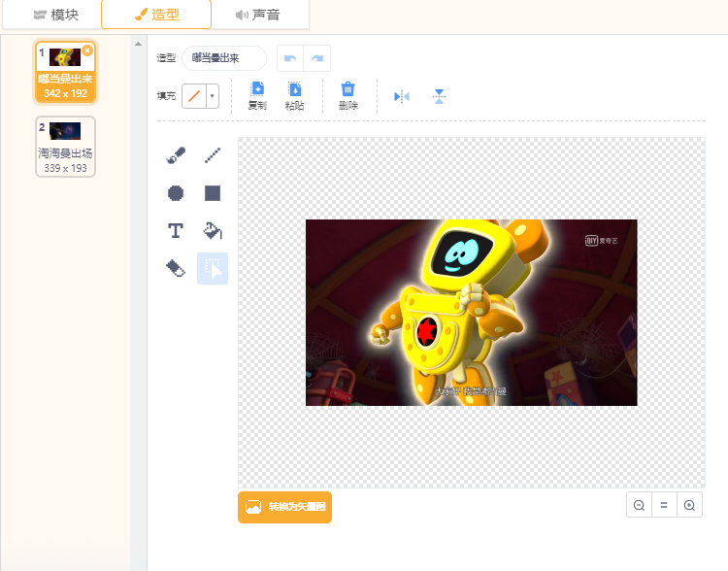Edit the costume name input field

point(224,58)
